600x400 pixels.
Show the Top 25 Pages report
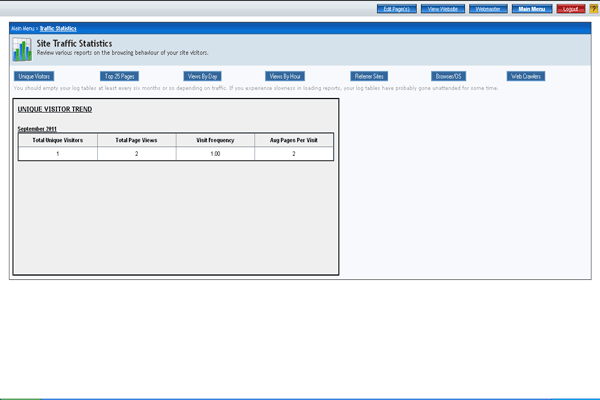(119, 76)
